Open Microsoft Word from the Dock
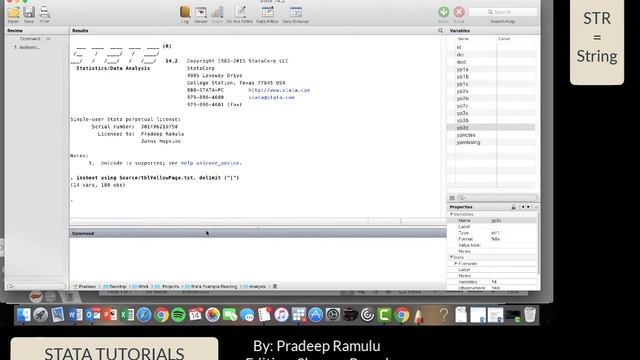 [x=75, y=315]
